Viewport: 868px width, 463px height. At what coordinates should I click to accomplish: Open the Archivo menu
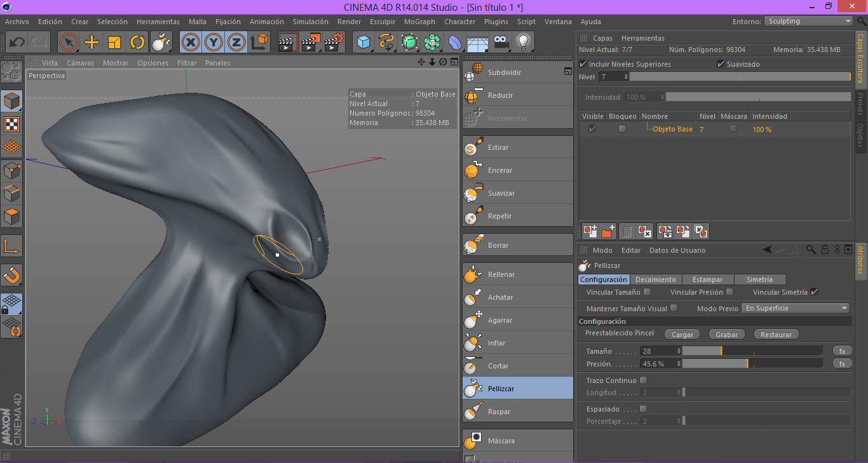[x=17, y=22]
